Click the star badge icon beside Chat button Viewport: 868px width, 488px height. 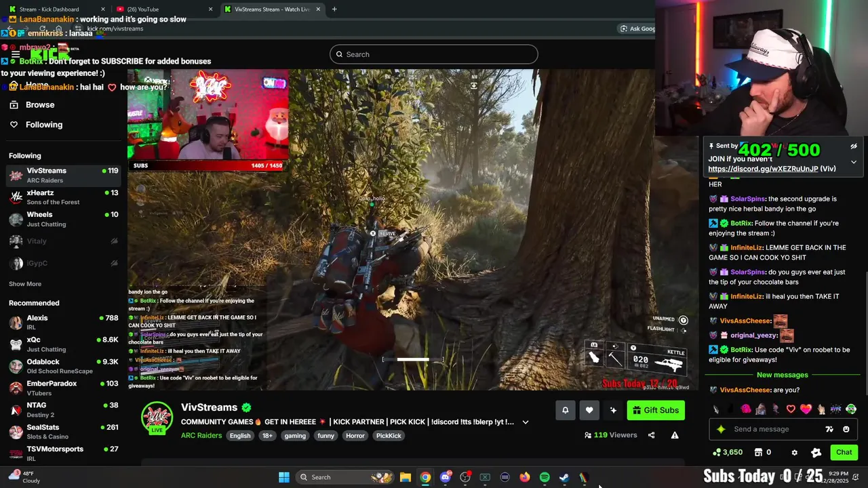(816, 453)
